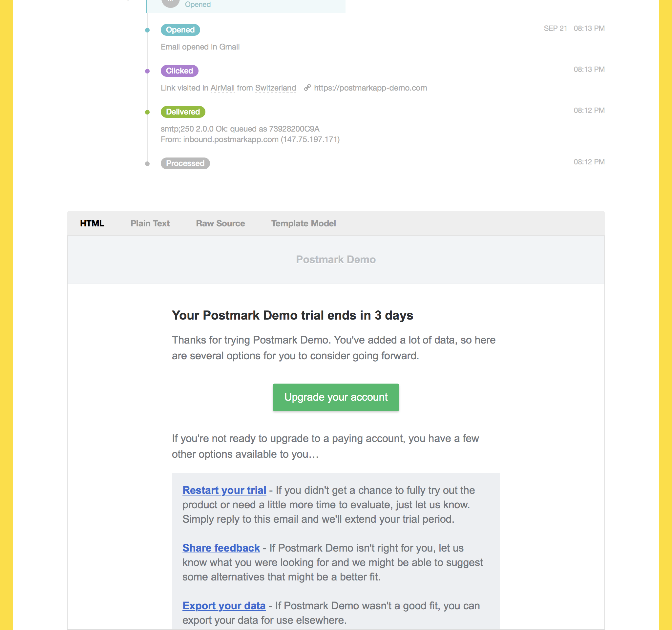Select the Opened status badge
The width and height of the screenshot is (672, 630).
tap(180, 30)
